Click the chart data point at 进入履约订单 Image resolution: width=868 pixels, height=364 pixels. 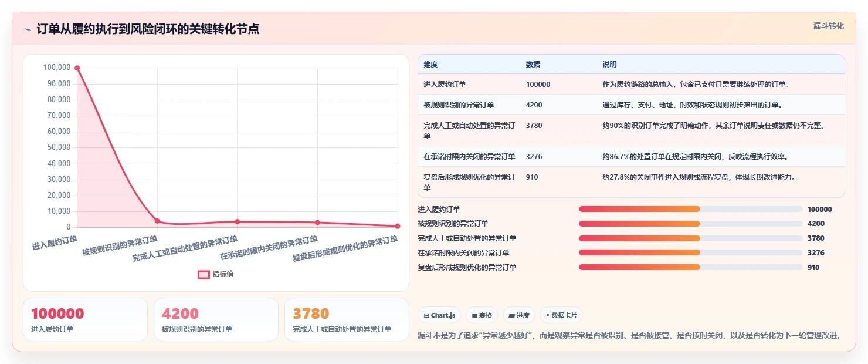[77, 68]
